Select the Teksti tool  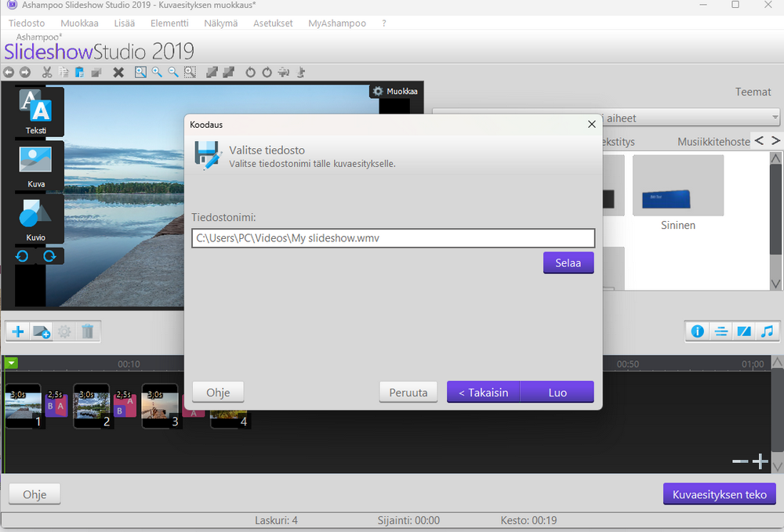click(x=35, y=112)
